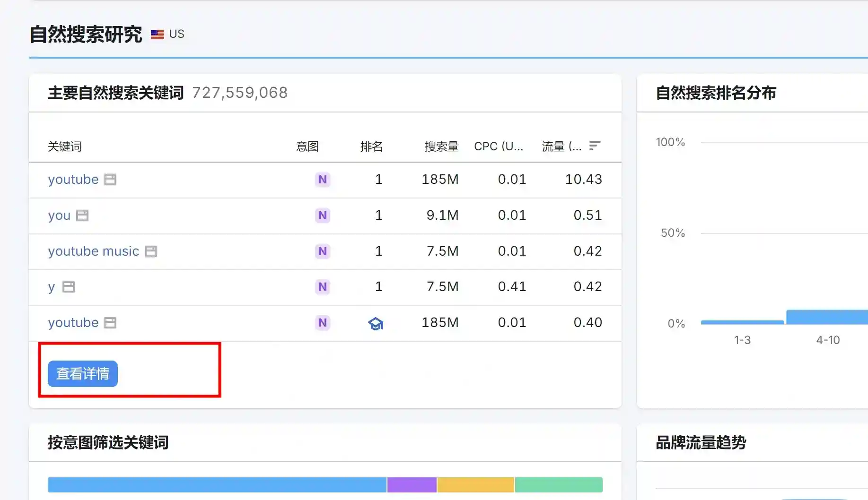Click the SERP icon next to "you"

82,216
